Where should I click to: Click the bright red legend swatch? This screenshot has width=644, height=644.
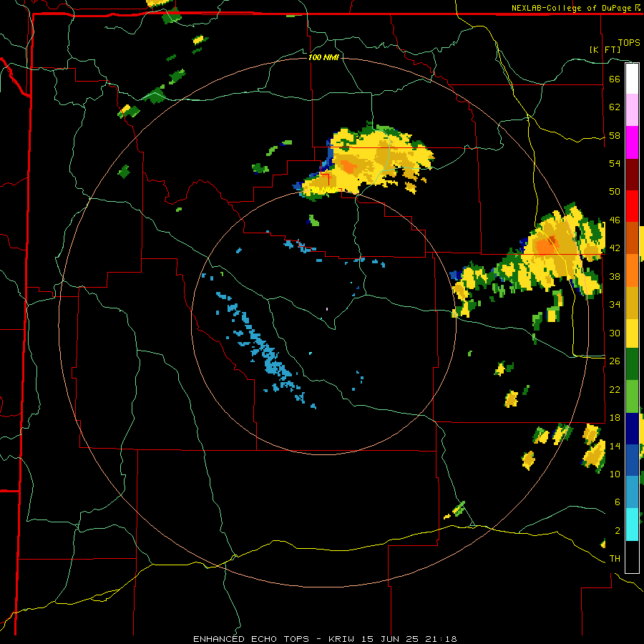pos(632,206)
